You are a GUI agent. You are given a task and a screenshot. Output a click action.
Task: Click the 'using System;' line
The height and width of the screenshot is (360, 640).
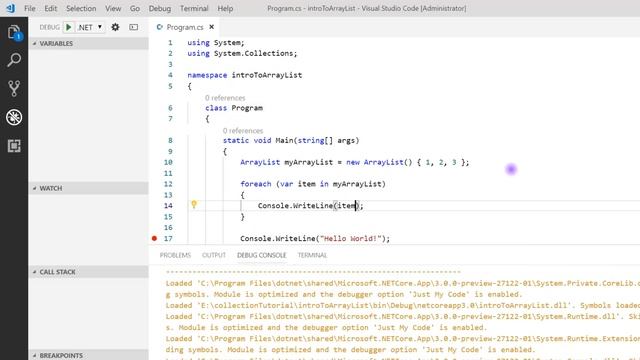pos(216,42)
